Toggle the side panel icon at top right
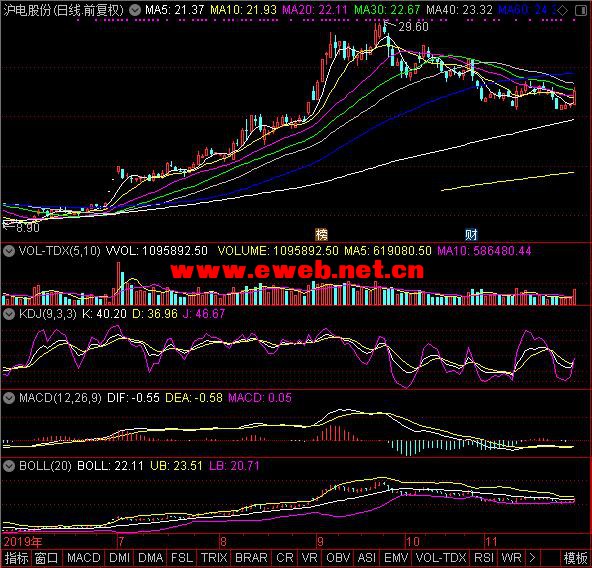Viewport: 592px width, 568px height. pyautogui.click(x=581, y=11)
